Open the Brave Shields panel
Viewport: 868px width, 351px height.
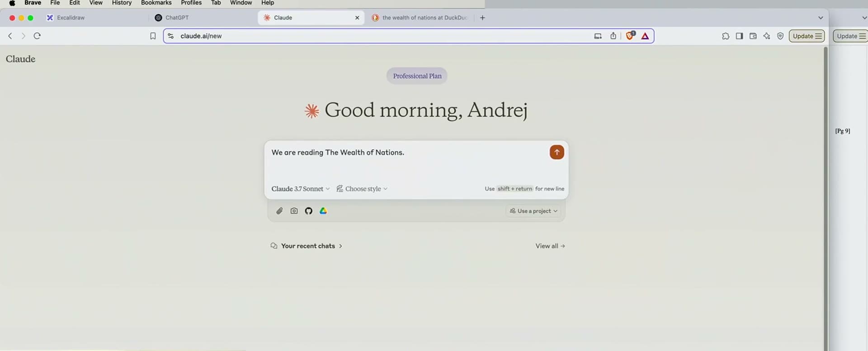click(x=630, y=35)
